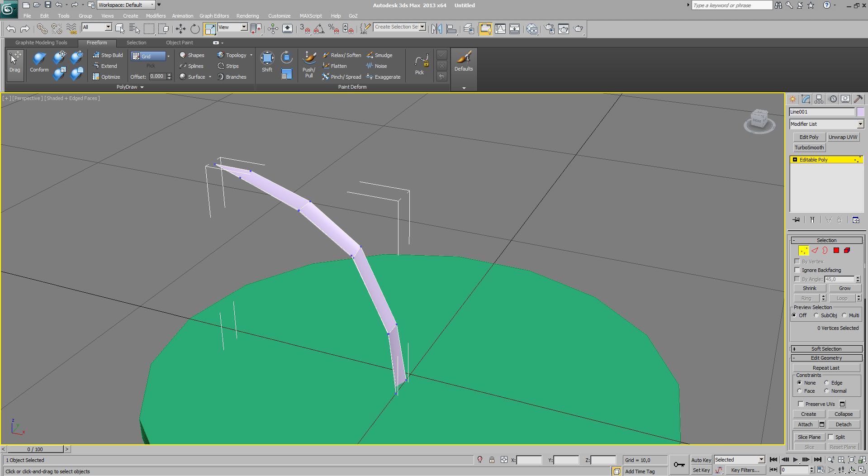Expand the Soft Selection rollout
The width and height of the screenshot is (868, 476).
coord(826,349)
